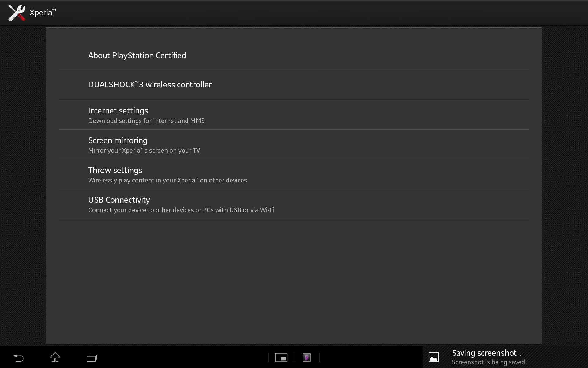Open the recent apps button
The image size is (588, 368).
[x=92, y=358]
